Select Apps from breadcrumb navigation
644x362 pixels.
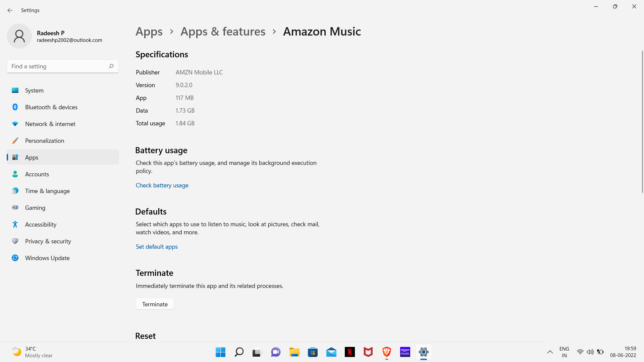coord(149,31)
